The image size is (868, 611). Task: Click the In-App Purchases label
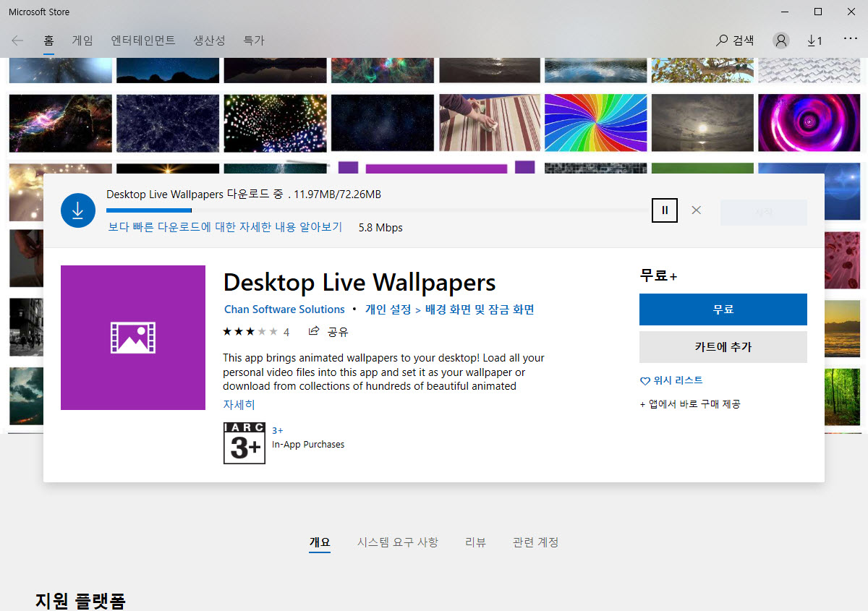click(x=308, y=445)
